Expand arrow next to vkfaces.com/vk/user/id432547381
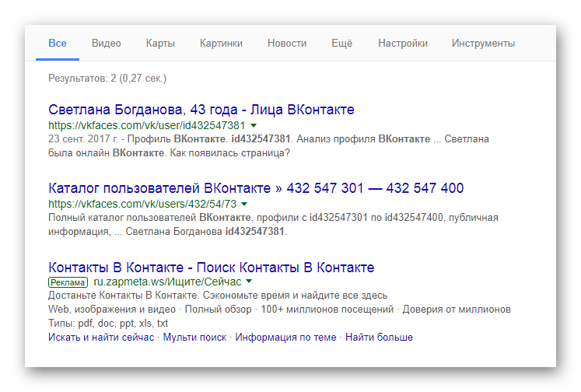Image resolution: width=581 pixels, height=392 pixels. pos(254,125)
